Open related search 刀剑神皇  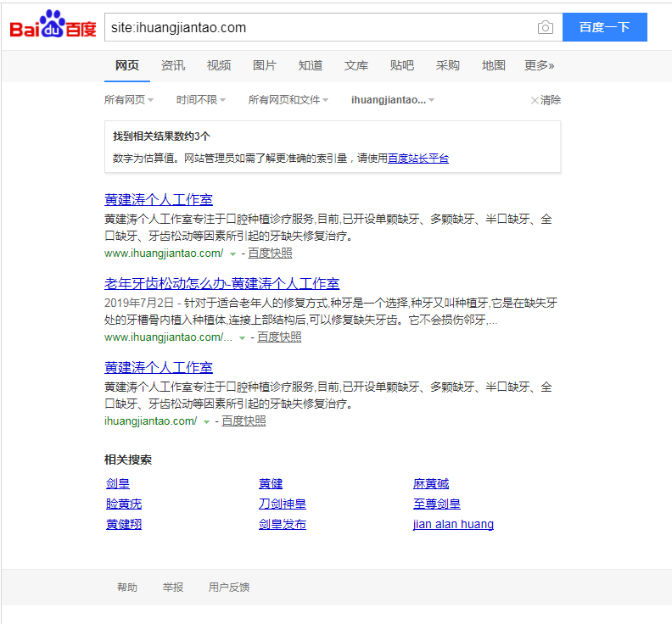click(x=283, y=504)
